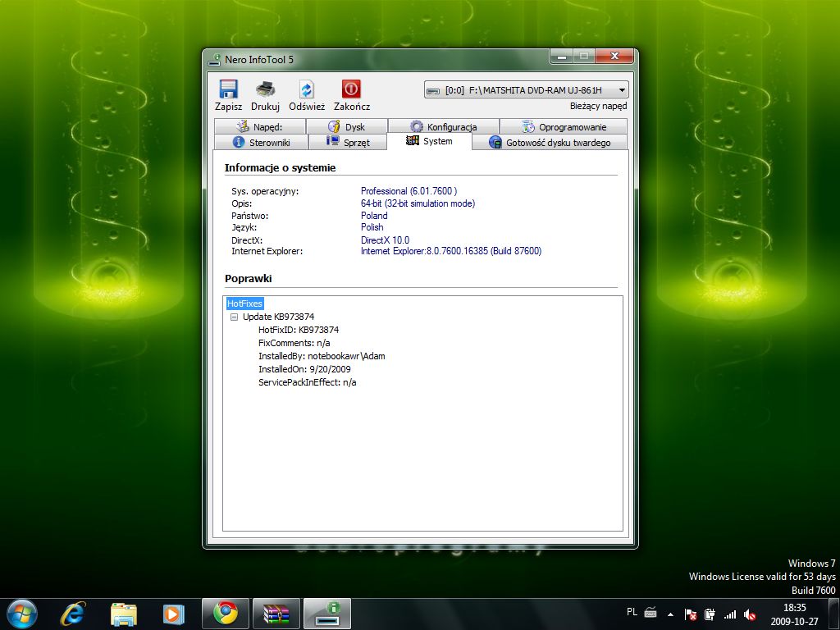
Task: Click the Bieżący napęd label
Action: [x=598, y=106]
